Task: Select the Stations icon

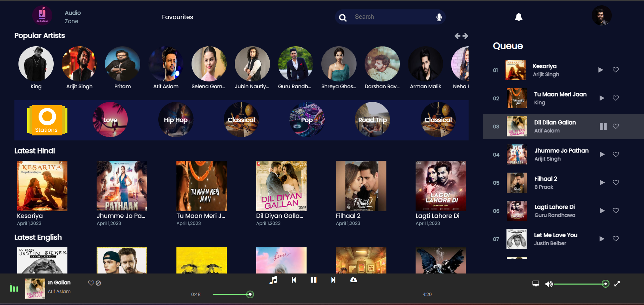Action: (x=47, y=120)
